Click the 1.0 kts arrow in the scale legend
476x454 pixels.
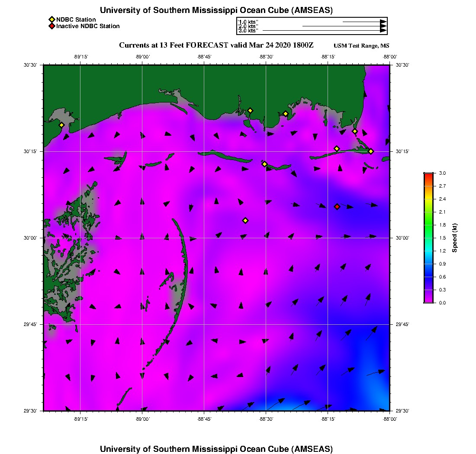coord(364,22)
